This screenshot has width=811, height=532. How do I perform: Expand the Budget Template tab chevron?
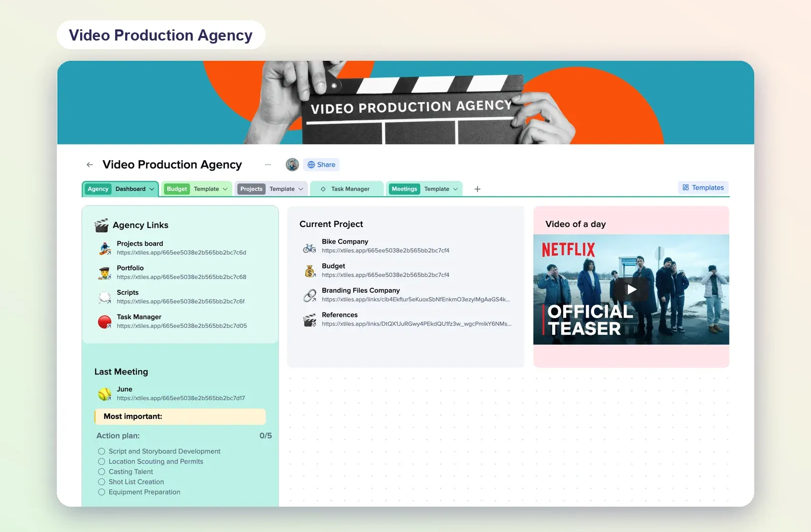click(225, 189)
